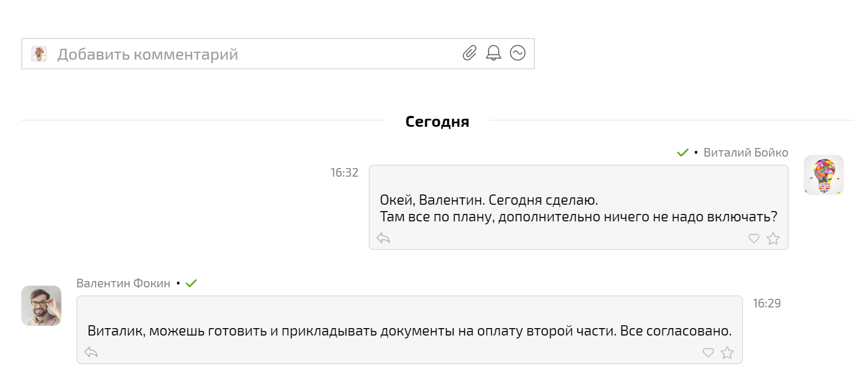Reply to Валентин Фокин's message

tap(91, 352)
